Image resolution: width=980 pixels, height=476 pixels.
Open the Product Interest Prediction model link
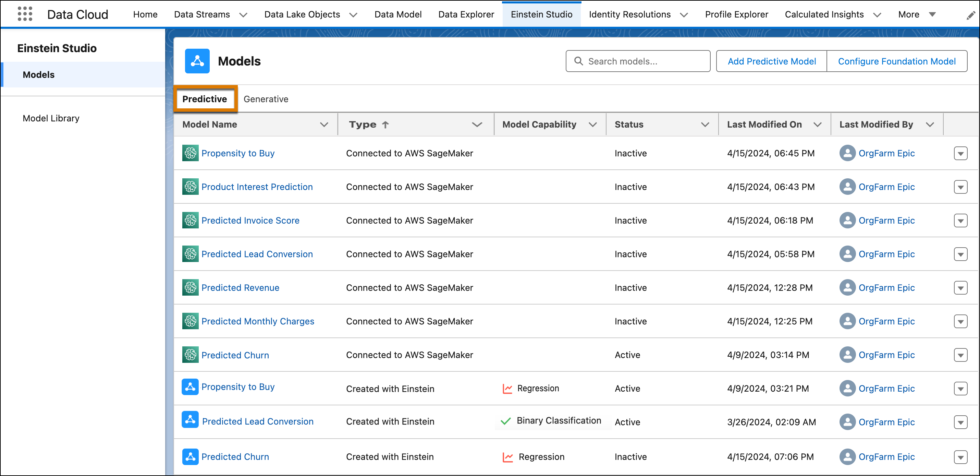tap(257, 187)
